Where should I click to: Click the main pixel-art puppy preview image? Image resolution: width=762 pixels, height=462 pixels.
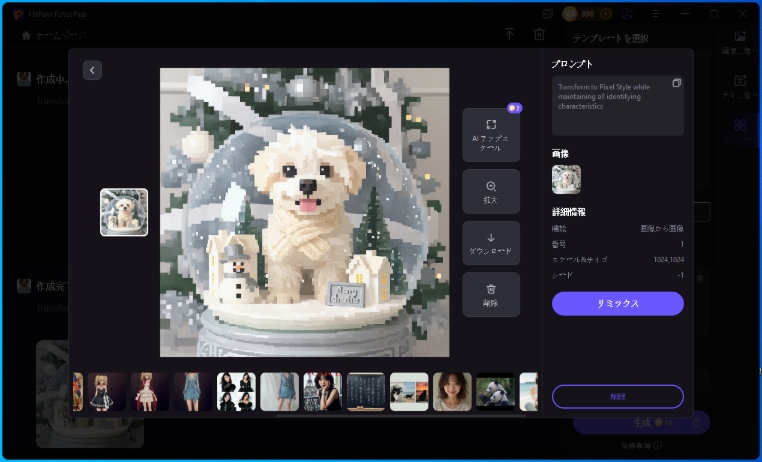click(x=304, y=212)
